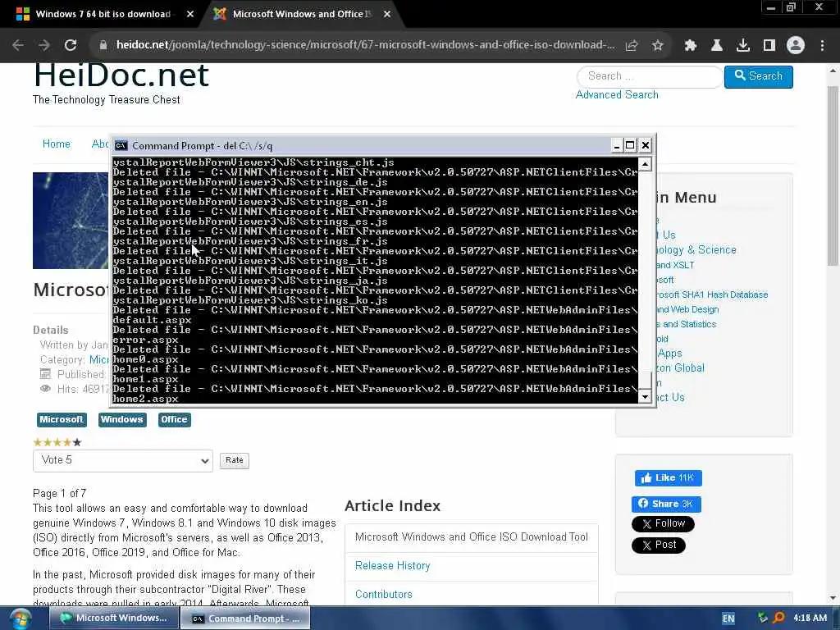Click the share page icon in address bar
Screen dimensions: 840x630
632,46
